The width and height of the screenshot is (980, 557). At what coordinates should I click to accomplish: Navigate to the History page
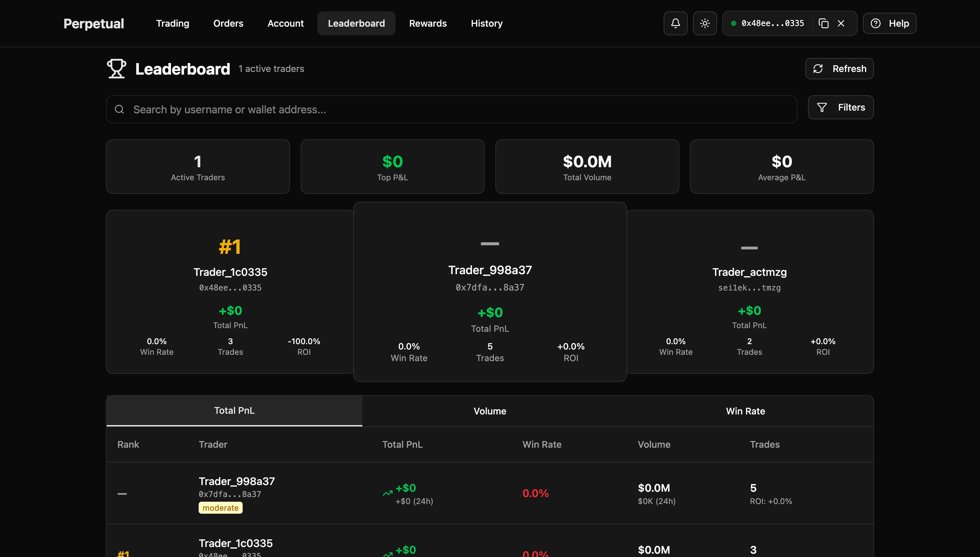[486, 23]
